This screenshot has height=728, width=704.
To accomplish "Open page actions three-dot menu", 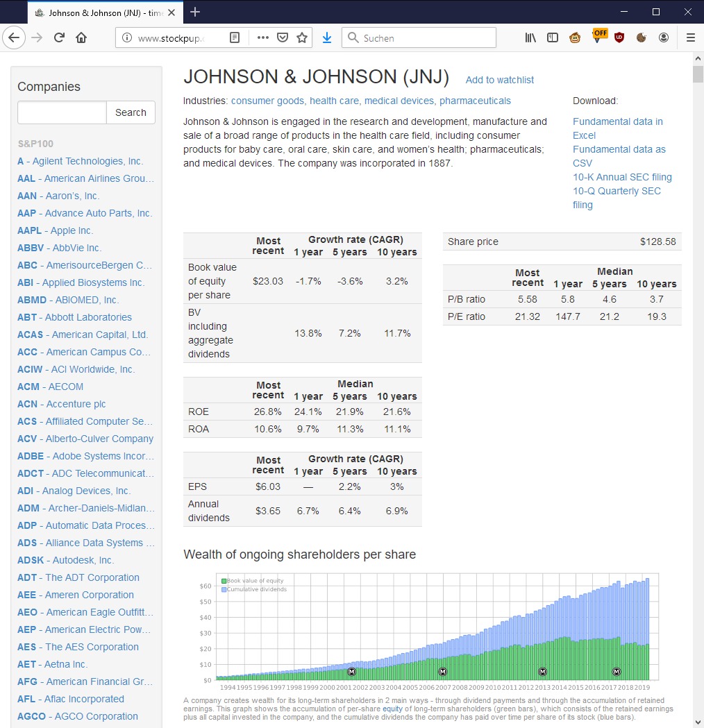I will (x=262, y=38).
